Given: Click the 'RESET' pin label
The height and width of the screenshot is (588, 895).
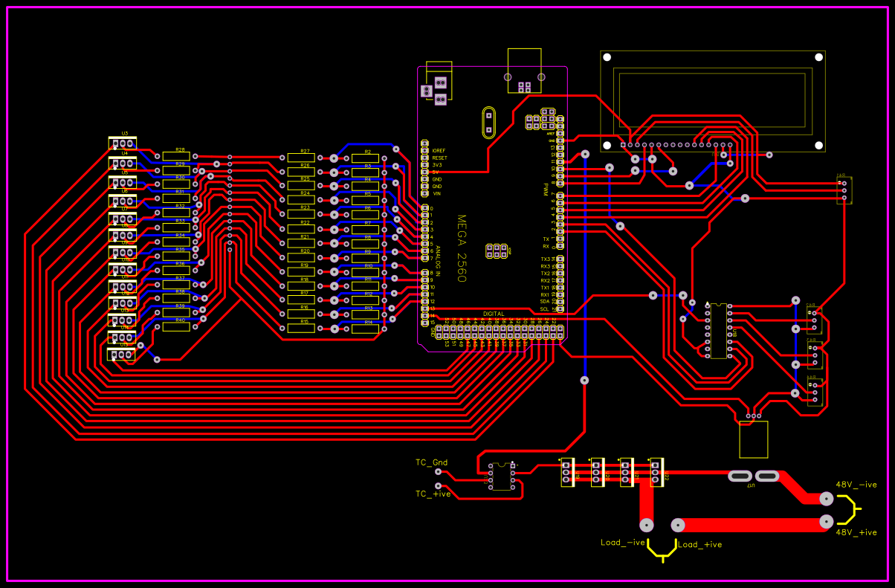Looking at the screenshot, I should point(439,158).
